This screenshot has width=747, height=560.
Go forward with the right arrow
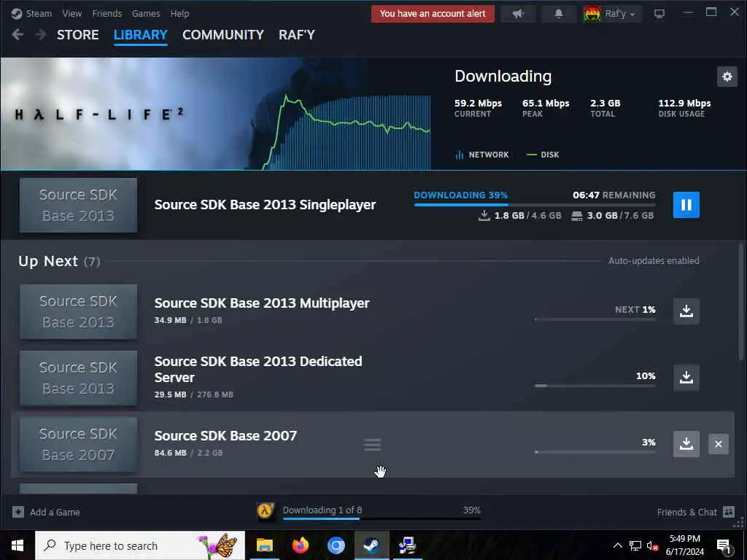click(41, 34)
